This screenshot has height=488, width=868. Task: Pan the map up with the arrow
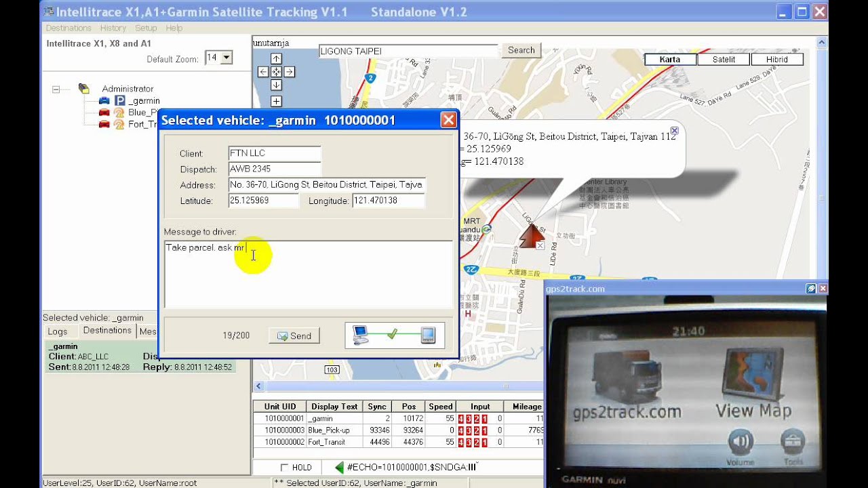276,59
